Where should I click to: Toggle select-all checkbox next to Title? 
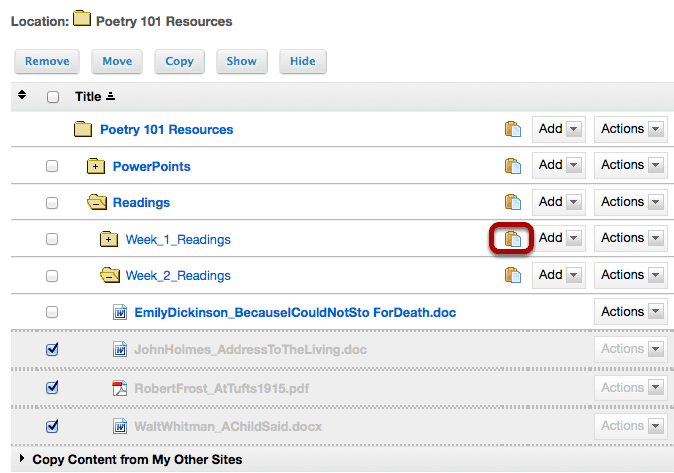(53, 97)
